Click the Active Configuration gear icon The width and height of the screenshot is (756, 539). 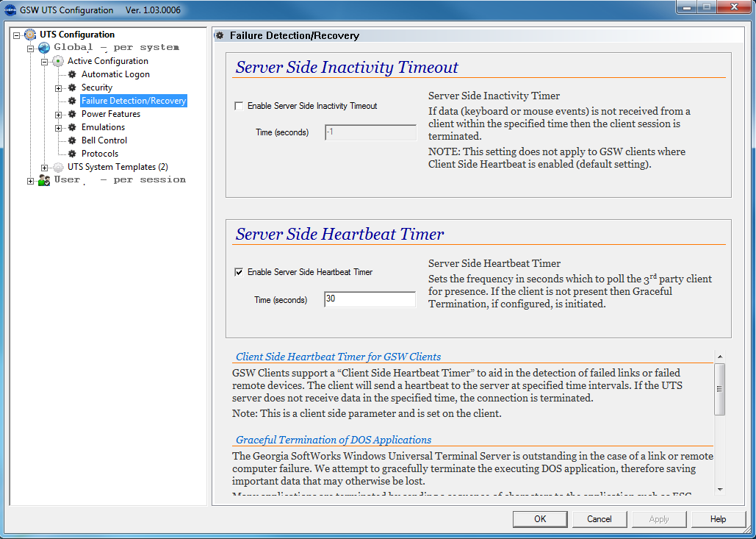[58, 61]
